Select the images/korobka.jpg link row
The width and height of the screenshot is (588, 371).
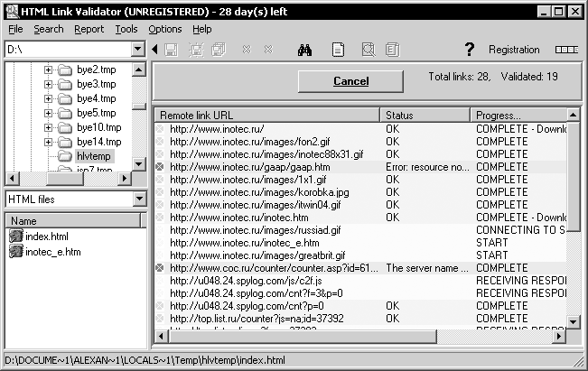point(360,192)
